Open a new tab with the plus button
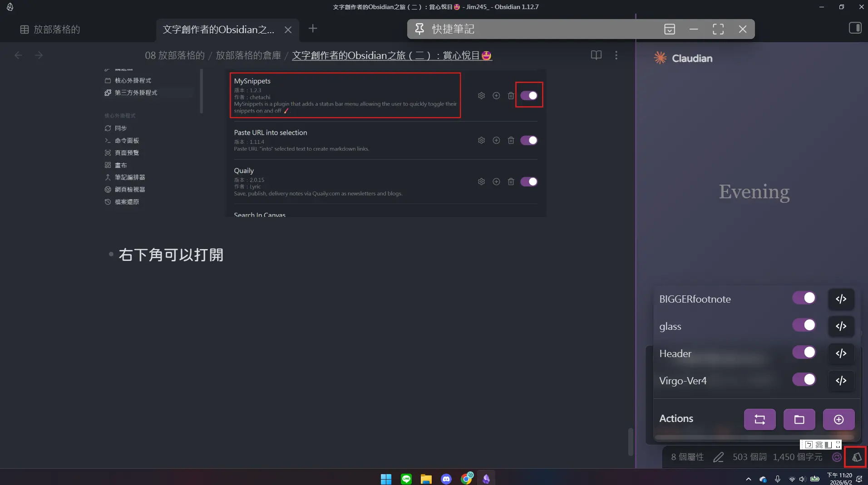Screen dimensions: 868x485 313,29
